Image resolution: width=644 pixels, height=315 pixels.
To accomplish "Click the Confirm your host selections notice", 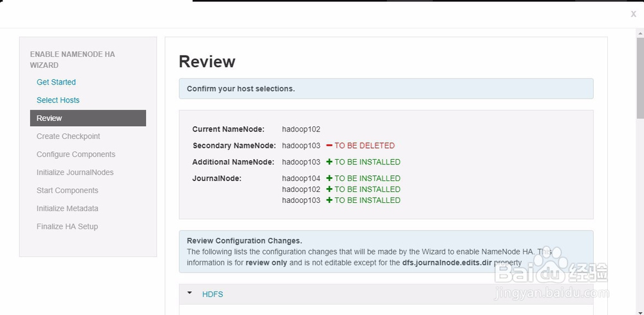I will pyautogui.click(x=386, y=89).
